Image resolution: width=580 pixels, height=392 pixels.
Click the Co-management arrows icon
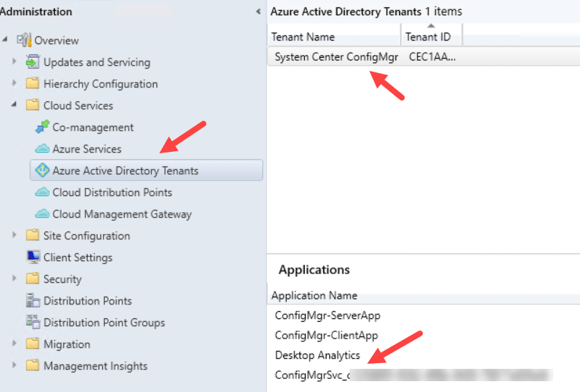click(42, 127)
